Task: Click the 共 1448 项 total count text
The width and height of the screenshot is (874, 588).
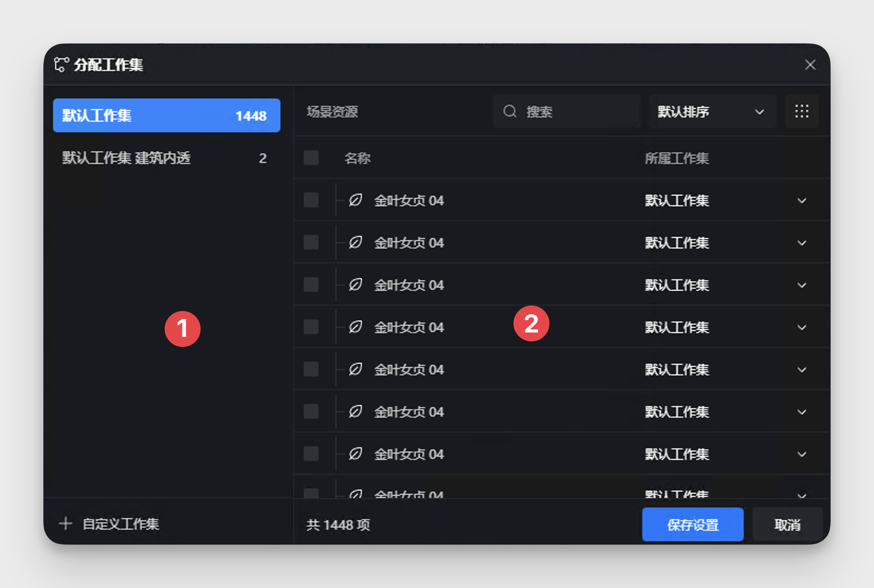Action: point(338,525)
